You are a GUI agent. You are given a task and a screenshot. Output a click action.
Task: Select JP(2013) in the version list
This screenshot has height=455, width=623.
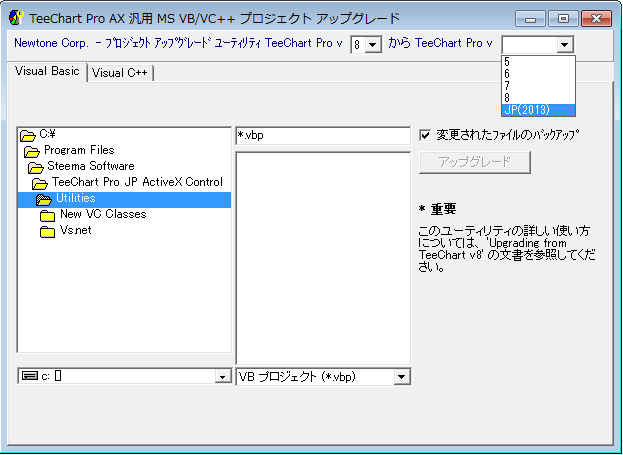coord(538,110)
